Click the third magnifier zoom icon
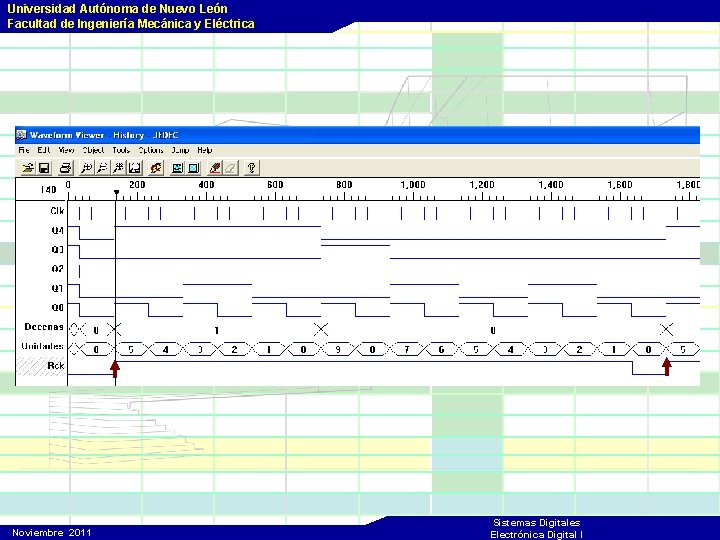 click(x=118, y=168)
